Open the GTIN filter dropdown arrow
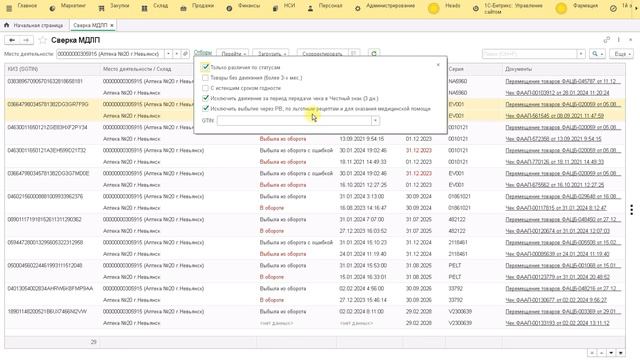 tap(376, 120)
